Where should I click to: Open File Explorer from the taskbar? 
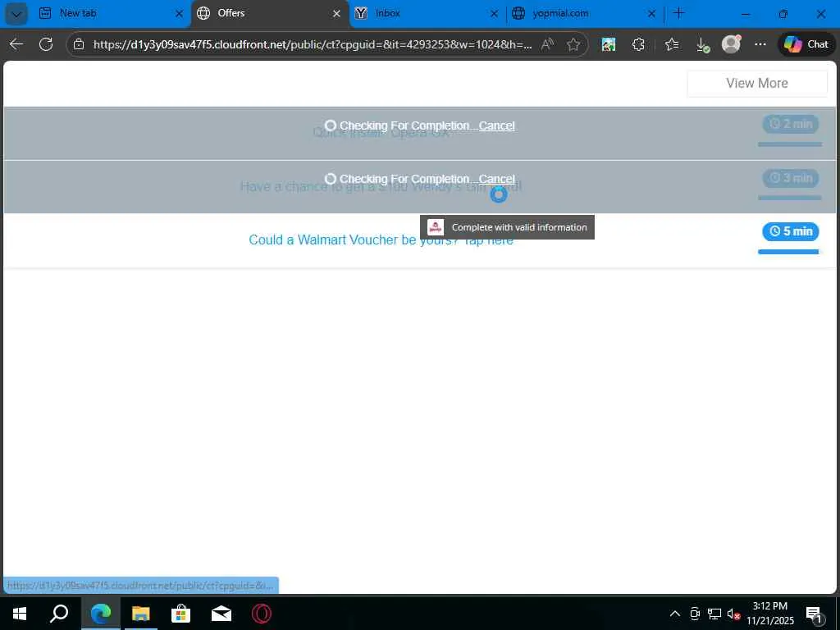[141, 614]
